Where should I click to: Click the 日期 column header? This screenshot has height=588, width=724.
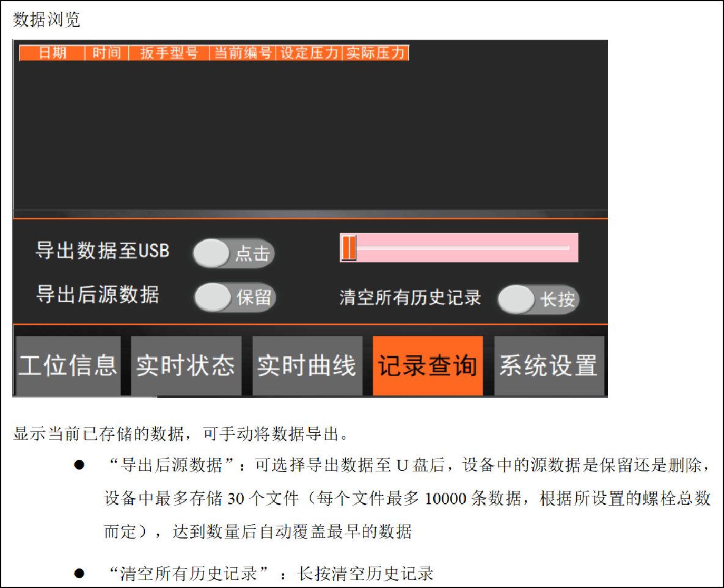pyautogui.click(x=52, y=53)
